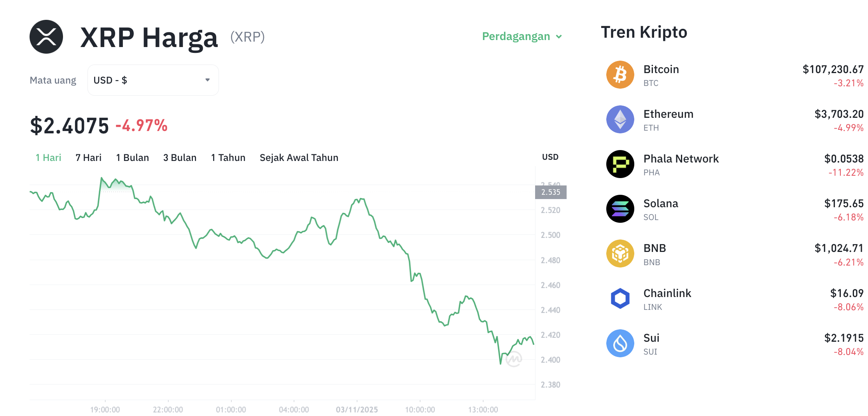The height and width of the screenshot is (416, 868).
Task: Switch to the 7 Hari chart view
Action: (x=88, y=157)
